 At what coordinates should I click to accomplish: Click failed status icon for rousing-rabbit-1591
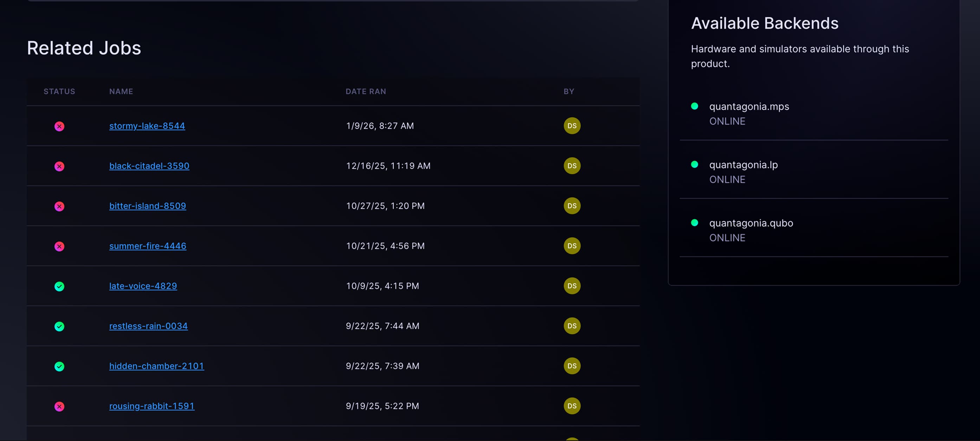click(59, 406)
